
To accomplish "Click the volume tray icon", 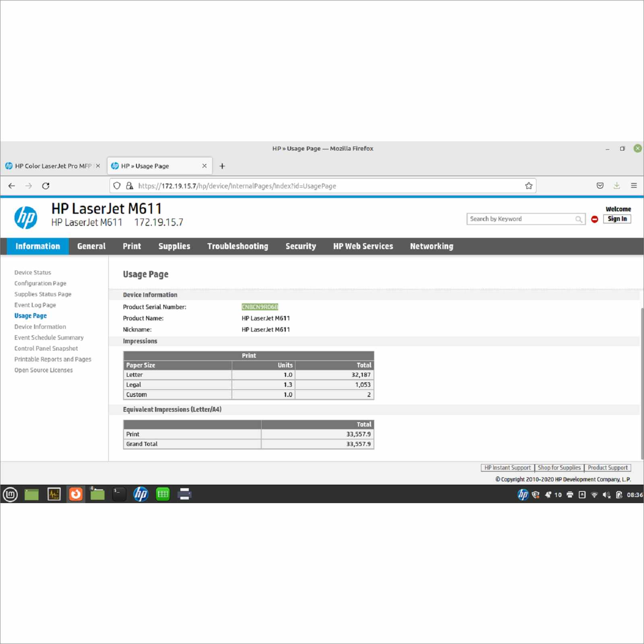I will pyautogui.click(x=607, y=495).
